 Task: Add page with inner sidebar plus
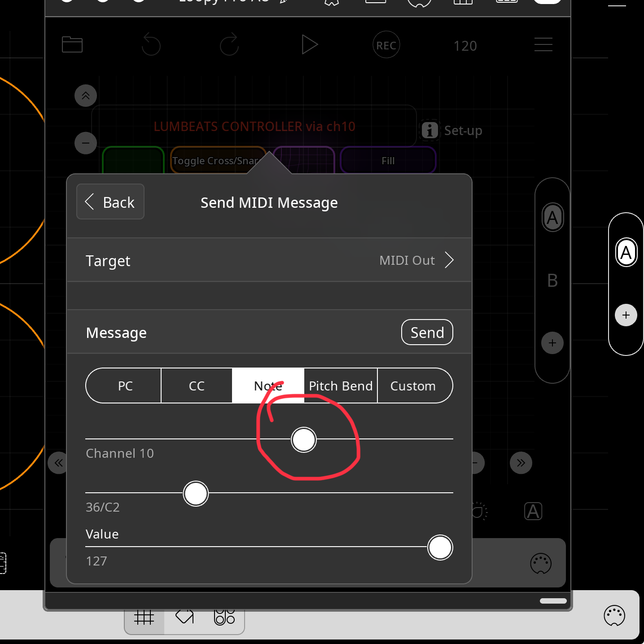pos(552,343)
